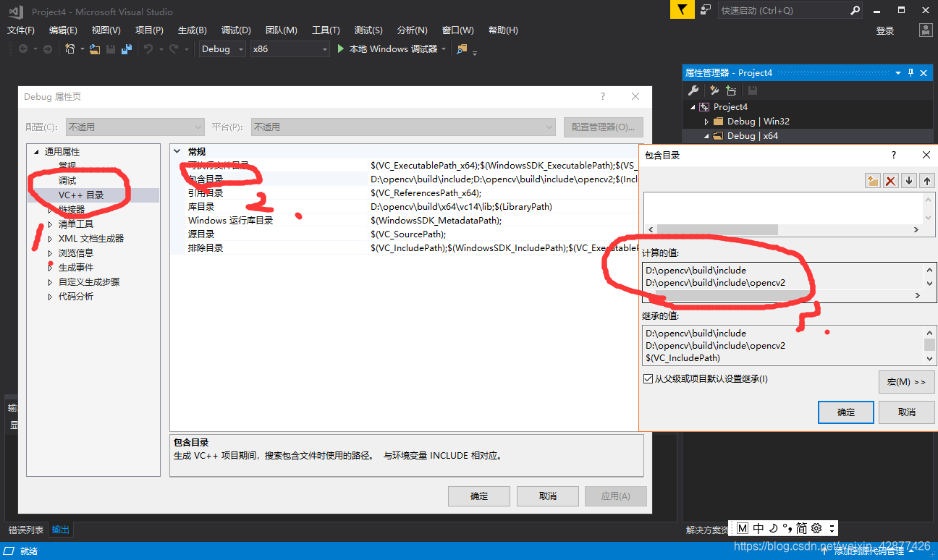Image resolution: width=938 pixels, height=560 pixels.
Task: Collapse the 常规 property section
Action: click(x=177, y=151)
